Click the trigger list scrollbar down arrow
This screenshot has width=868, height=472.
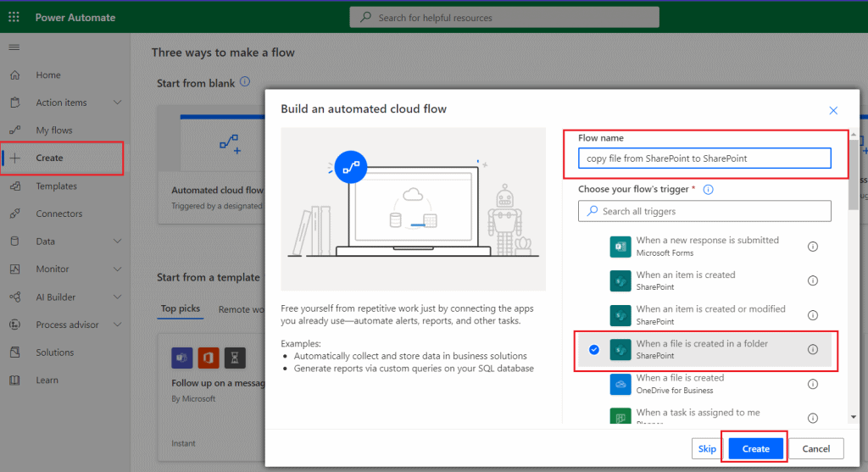point(854,417)
